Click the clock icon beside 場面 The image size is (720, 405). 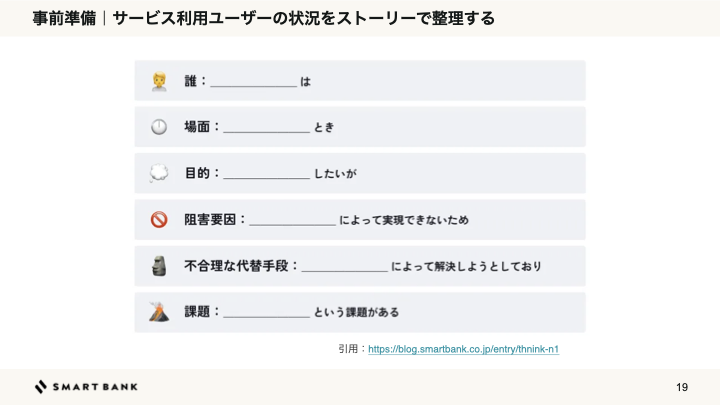(x=159, y=127)
